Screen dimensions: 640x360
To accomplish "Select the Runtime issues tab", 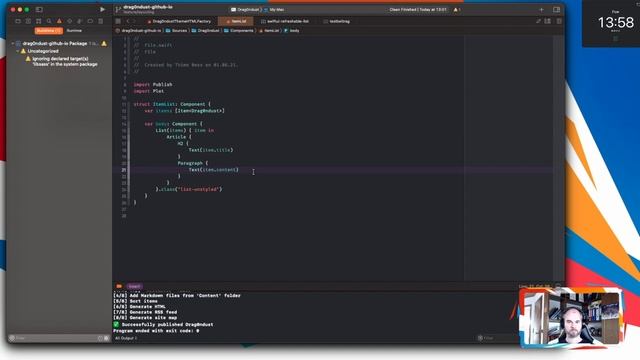I will click(74, 31).
